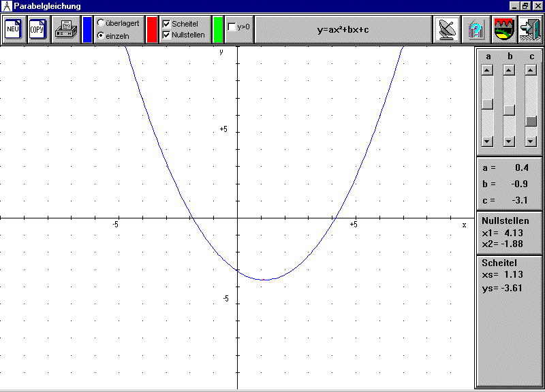Click up arrow of slider a
The width and height of the screenshot is (545, 392).
(487, 70)
